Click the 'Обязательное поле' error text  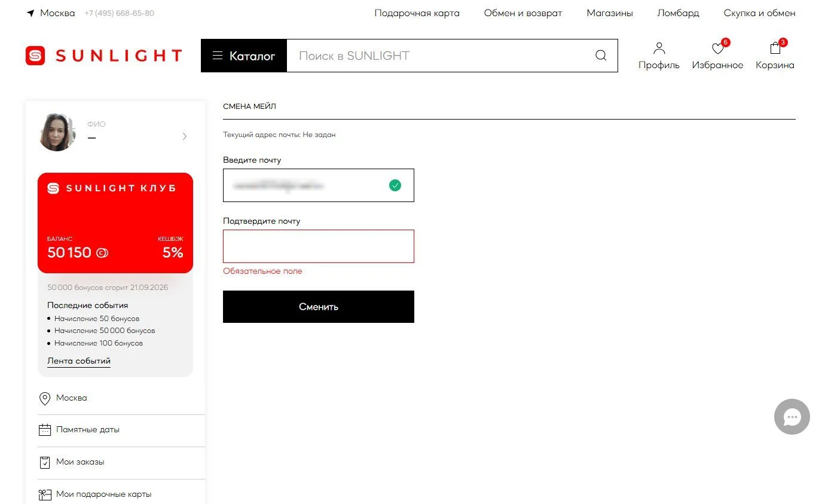pyautogui.click(x=262, y=271)
